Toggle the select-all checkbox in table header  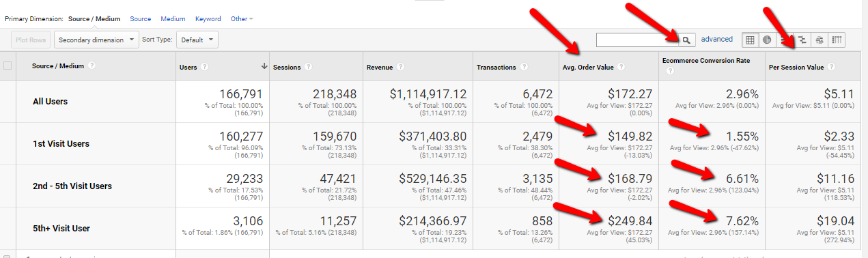point(8,66)
